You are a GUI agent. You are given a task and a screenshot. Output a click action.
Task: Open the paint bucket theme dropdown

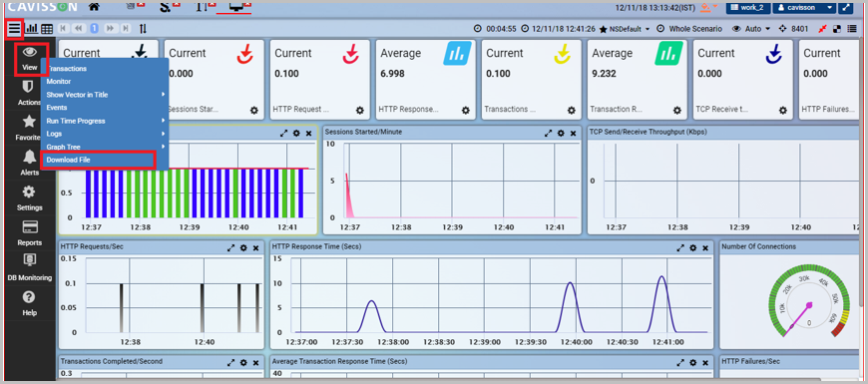[x=708, y=7]
